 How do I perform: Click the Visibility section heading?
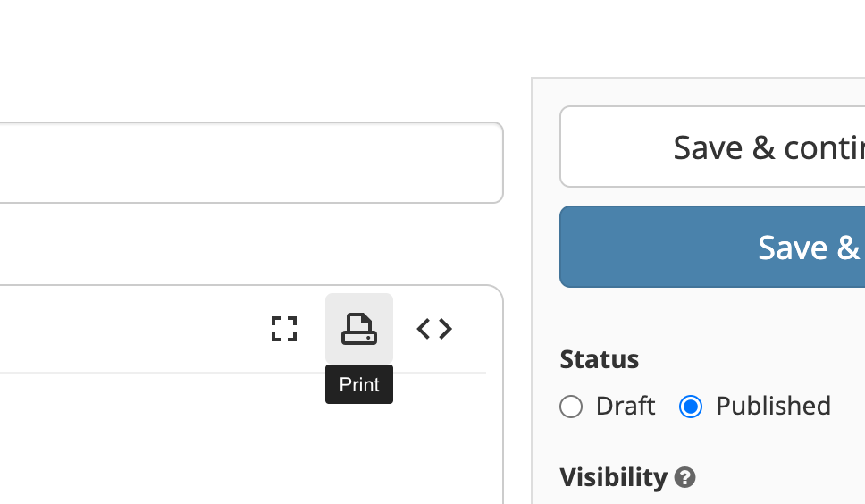613,477
